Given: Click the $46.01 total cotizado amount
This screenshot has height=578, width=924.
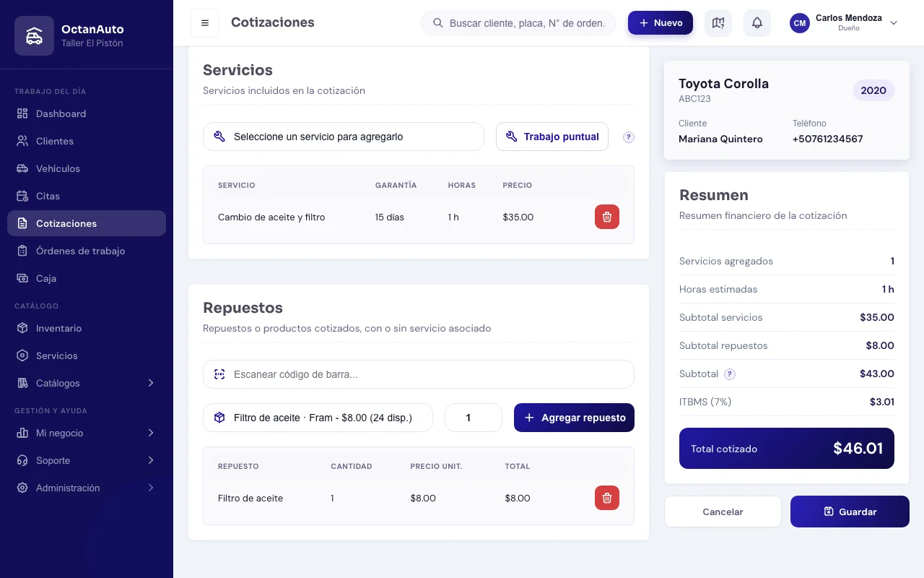Looking at the screenshot, I should (x=858, y=449).
